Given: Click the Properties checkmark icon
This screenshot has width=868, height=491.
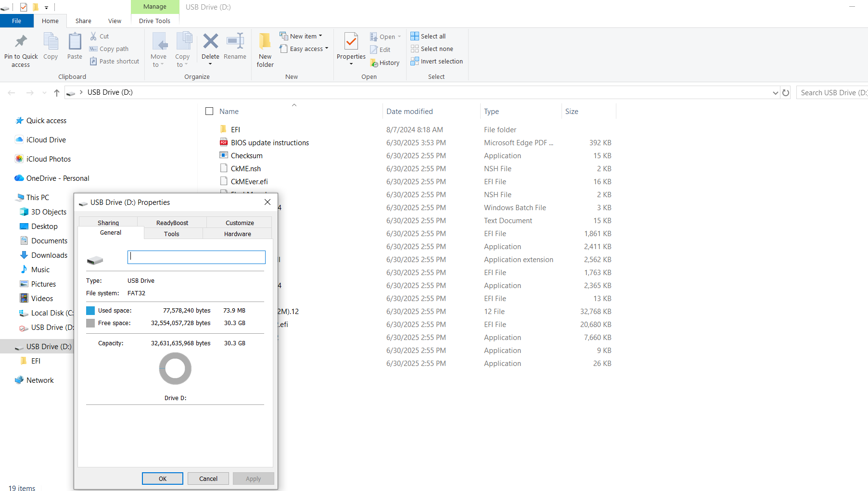Looking at the screenshot, I should 351,41.
